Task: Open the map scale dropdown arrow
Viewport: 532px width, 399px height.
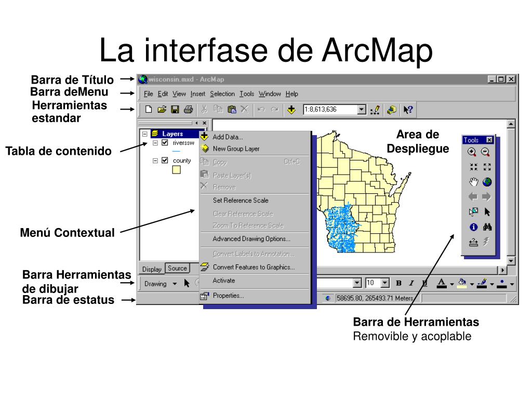Action: point(362,109)
